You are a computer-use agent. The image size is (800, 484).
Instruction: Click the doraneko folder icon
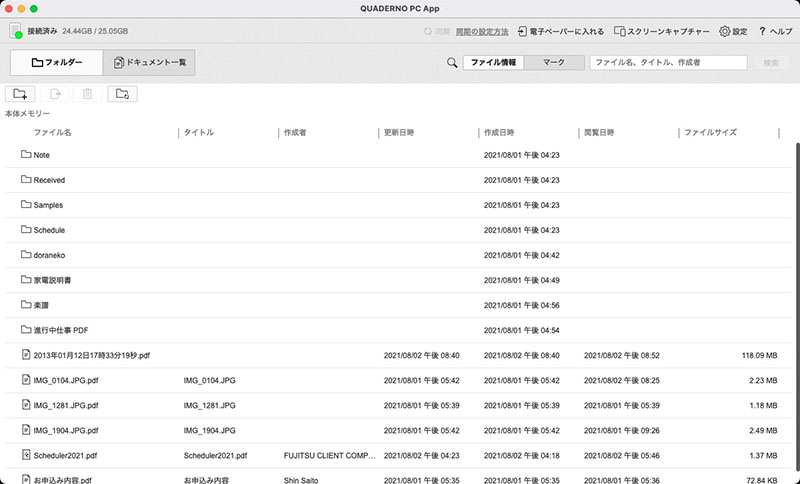[x=26, y=254]
